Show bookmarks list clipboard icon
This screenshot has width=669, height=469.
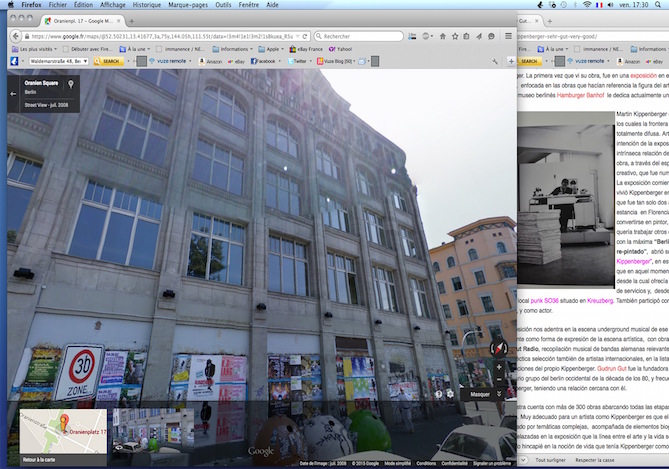pyautogui.click(x=466, y=36)
